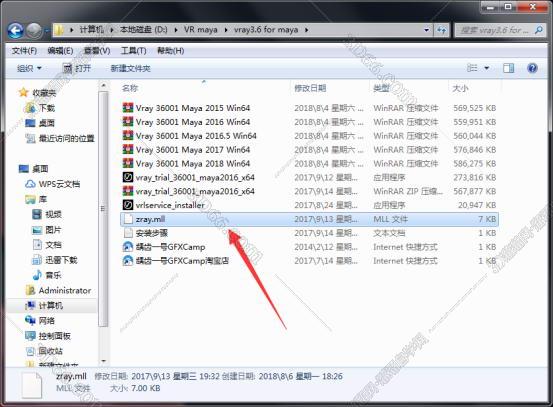
Task: Open the 编辑(E) menu
Action: (60, 51)
